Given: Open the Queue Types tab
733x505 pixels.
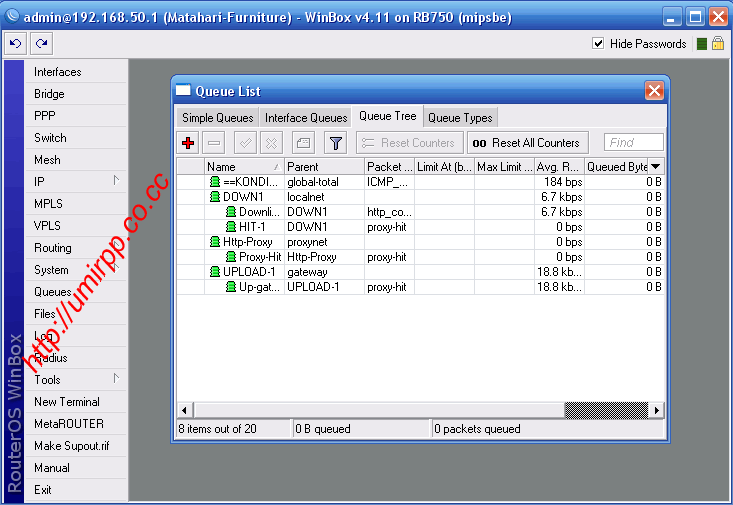Looking at the screenshot, I should 460,117.
